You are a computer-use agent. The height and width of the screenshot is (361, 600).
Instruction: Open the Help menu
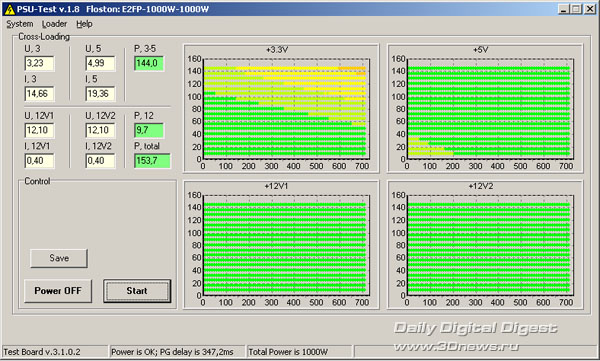[x=84, y=24]
